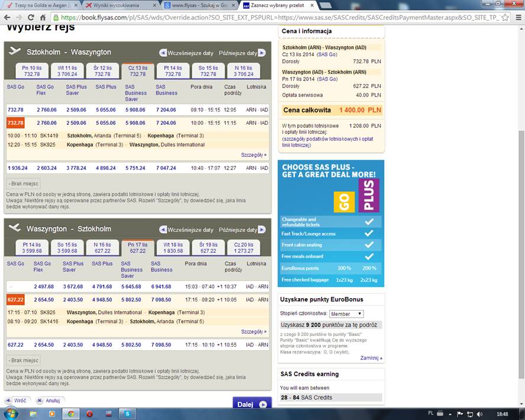The image size is (525, 420).
Task: Click the Action Center flag tray icon
Action: pyautogui.click(x=460, y=414)
